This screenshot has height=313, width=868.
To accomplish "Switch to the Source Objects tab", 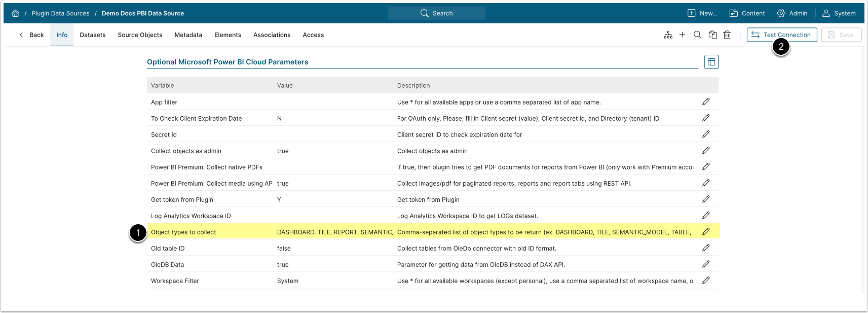I will coord(140,35).
